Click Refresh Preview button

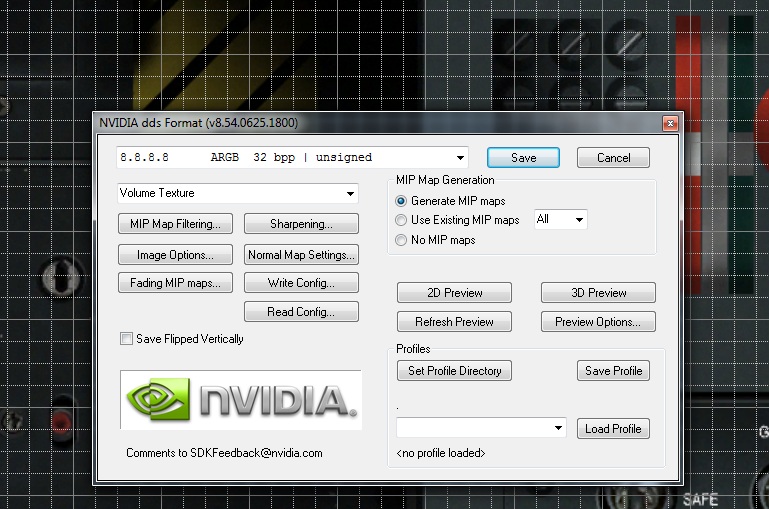[454, 322]
